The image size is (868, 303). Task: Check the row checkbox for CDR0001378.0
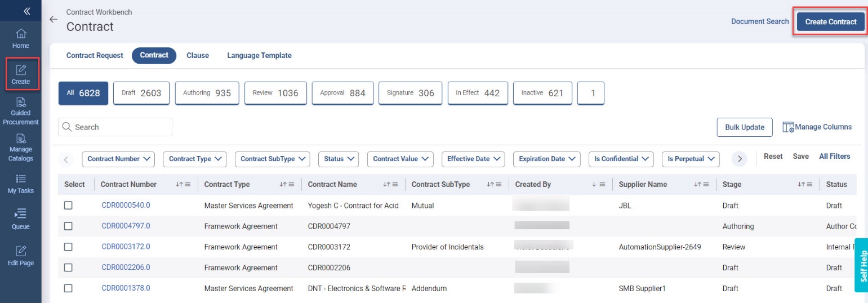coord(68,288)
